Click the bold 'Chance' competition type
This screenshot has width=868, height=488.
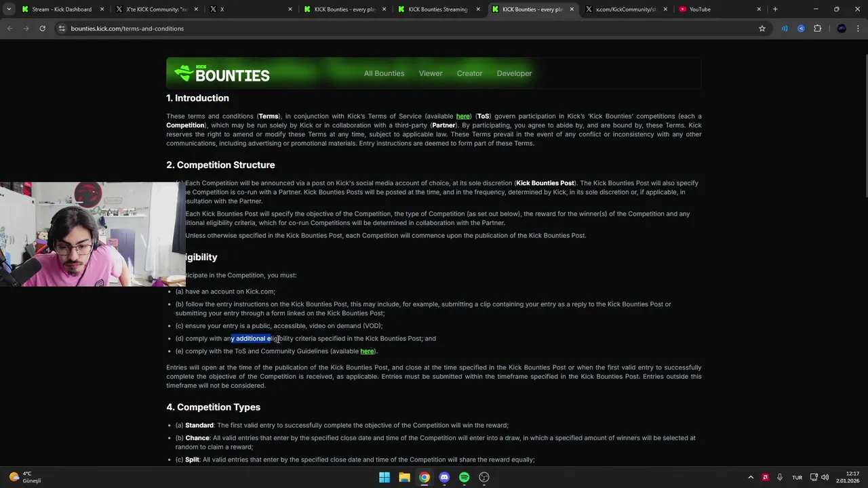(x=197, y=438)
